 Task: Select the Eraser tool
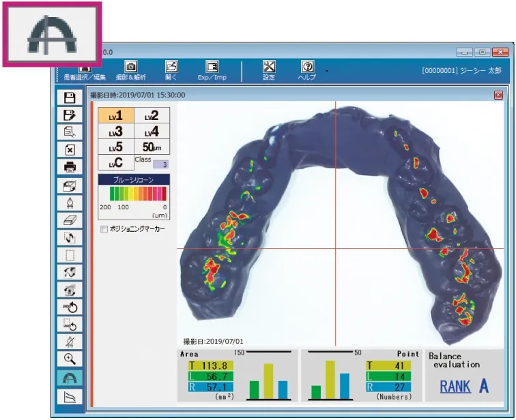click(70, 220)
